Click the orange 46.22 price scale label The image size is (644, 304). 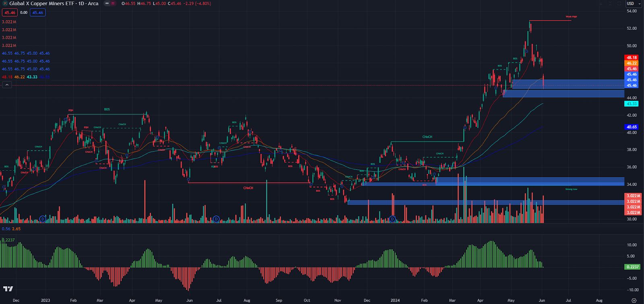632,63
